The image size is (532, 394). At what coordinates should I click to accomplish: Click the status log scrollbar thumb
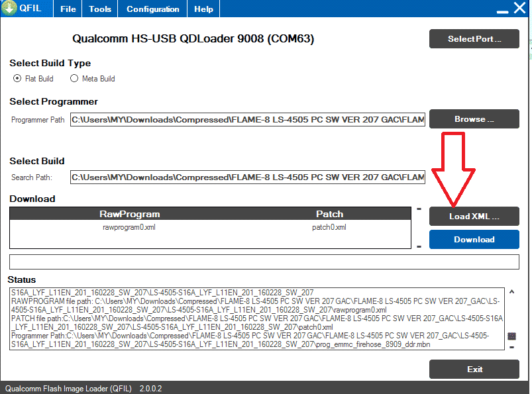(x=511, y=336)
